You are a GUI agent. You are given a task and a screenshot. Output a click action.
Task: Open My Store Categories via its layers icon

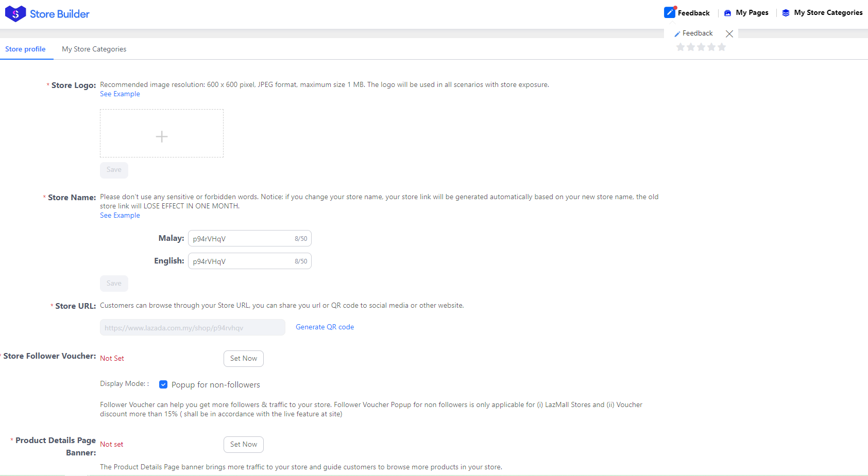click(x=785, y=12)
